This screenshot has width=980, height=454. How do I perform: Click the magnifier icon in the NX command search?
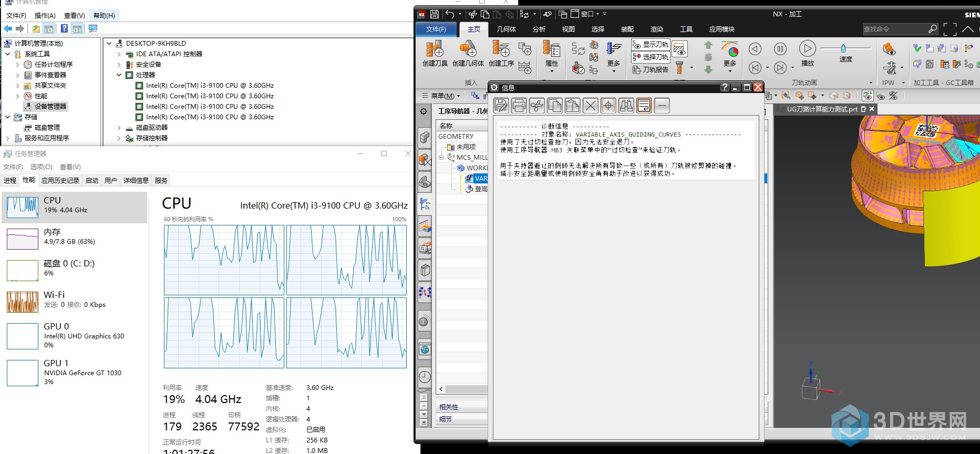point(933,29)
